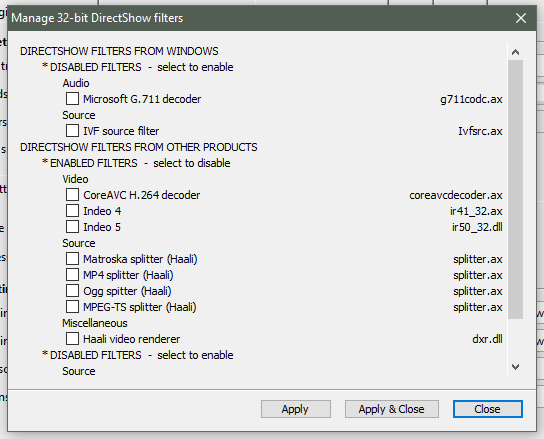
Task: Enable the Microsoft G.711 decoder checkbox
Action: (72, 99)
